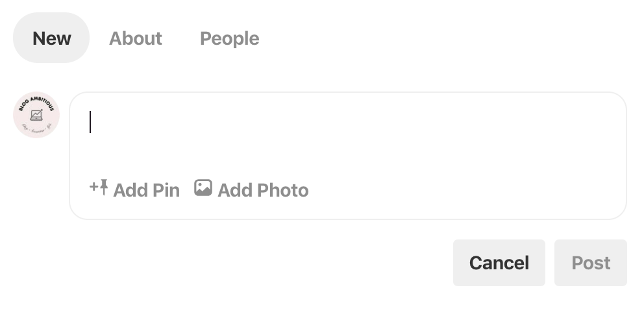The width and height of the screenshot is (644, 318).
Task: Click the 'Add Photo' text label
Action: tap(264, 190)
